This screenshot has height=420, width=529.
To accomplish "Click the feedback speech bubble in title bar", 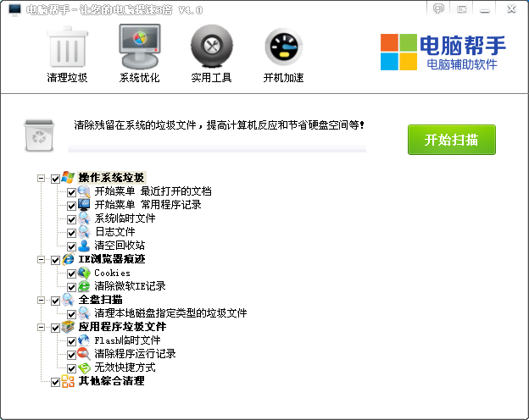I will pyautogui.click(x=438, y=8).
